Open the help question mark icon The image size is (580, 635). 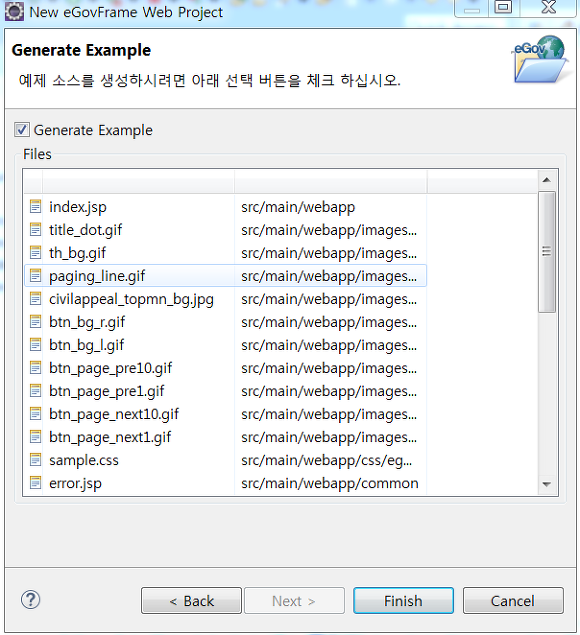tap(30, 600)
